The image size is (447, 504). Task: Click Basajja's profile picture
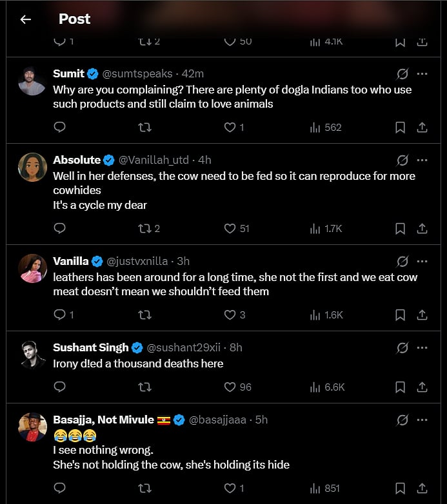click(x=32, y=427)
